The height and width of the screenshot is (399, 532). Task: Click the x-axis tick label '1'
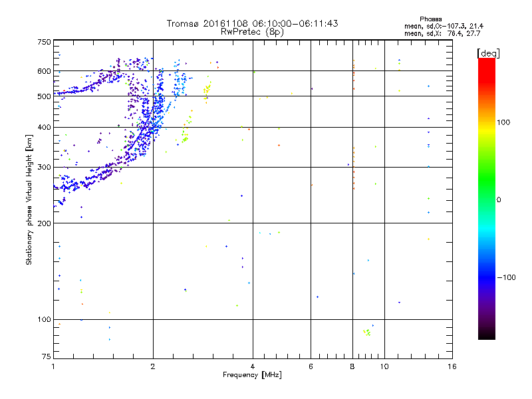point(53,366)
